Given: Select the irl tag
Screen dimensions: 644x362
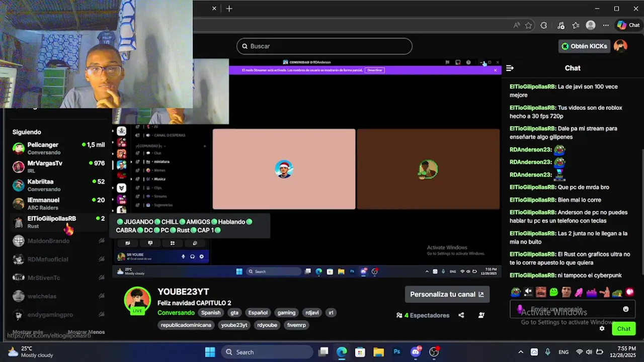Looking at the screenshot, I should 331,313.
